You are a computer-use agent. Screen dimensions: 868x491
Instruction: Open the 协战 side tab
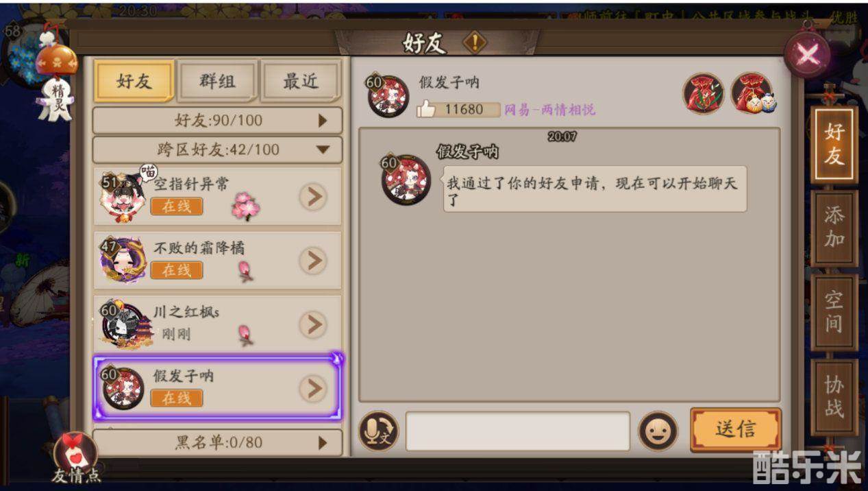834,396
